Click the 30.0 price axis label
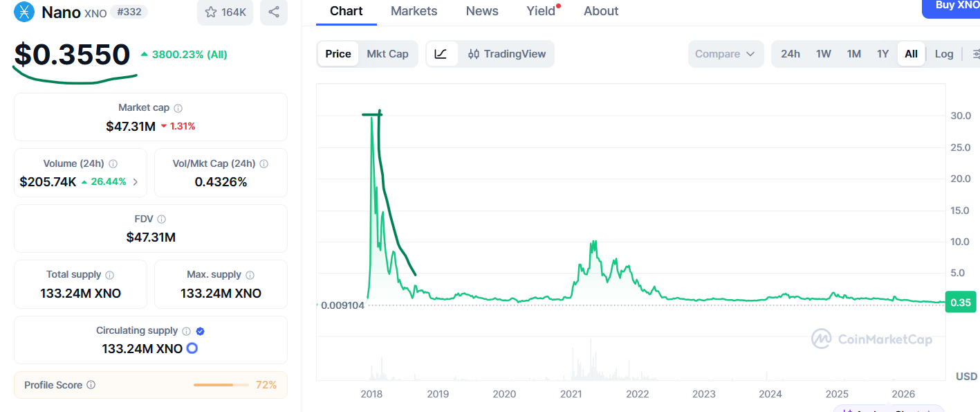Viewport: 980px width, 412px height. [x=961, y=116]
